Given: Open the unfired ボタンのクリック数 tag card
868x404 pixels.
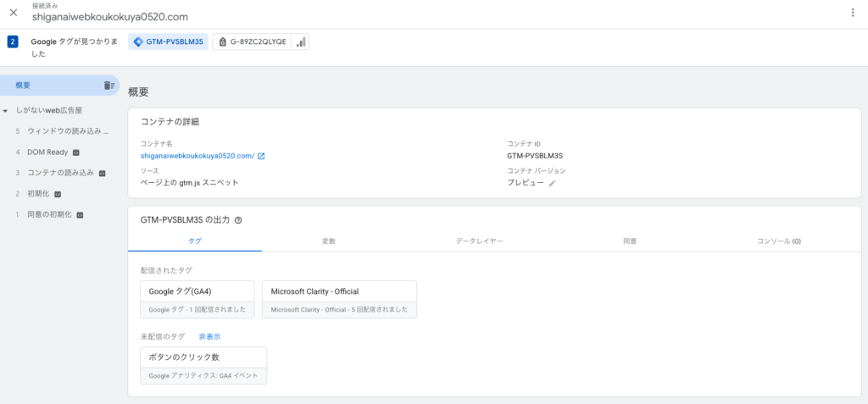Looking at the screenshot, I should click(x=203, y=365).
